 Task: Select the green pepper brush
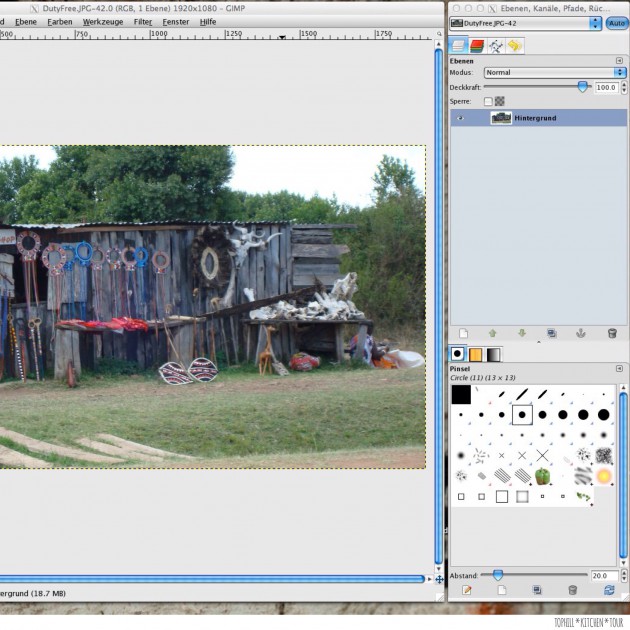pyautogui.click(x=542, y=476)
